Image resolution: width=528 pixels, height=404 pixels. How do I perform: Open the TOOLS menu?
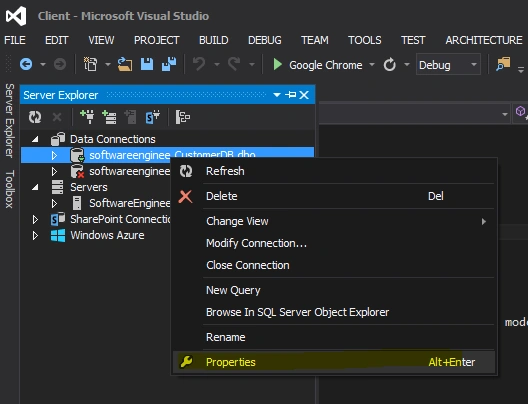pyautogui.click(x=365, y=40)
